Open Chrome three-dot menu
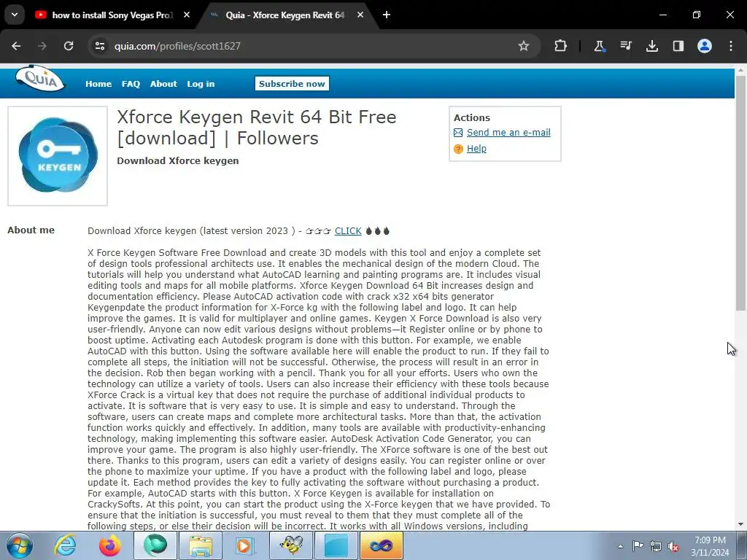Screen dimensions: 747x560 tap(731, 46)
